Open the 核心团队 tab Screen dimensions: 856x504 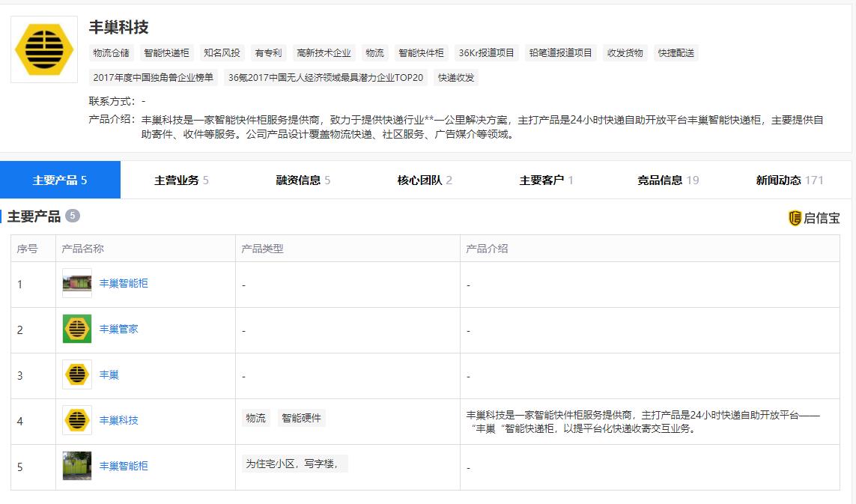(424, 180)
